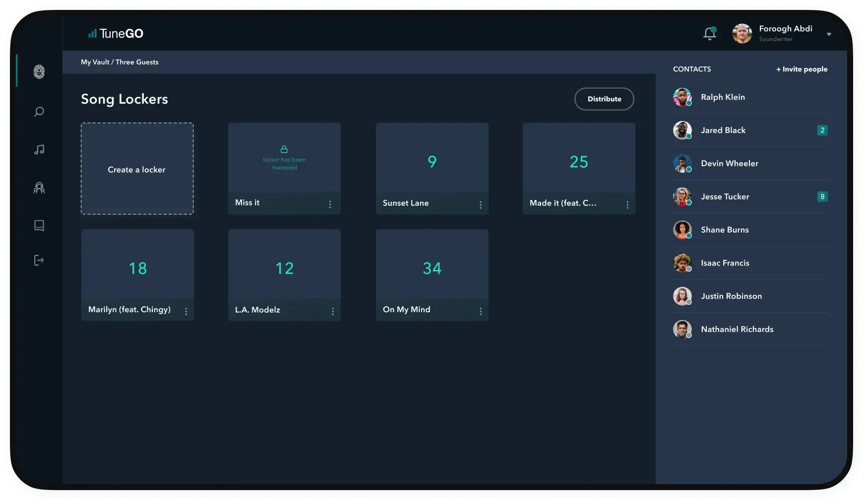Toggle Shane Burns's availability dot
This screenshot has width=867, height=504.
pyautogui.click(x=688, y=236)
